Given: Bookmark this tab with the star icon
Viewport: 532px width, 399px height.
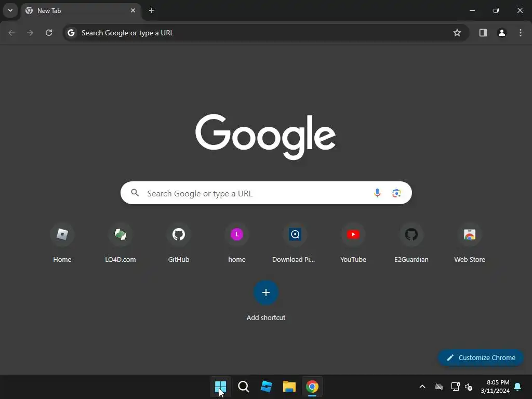Looking at the screenshot, I should point(457,33).
